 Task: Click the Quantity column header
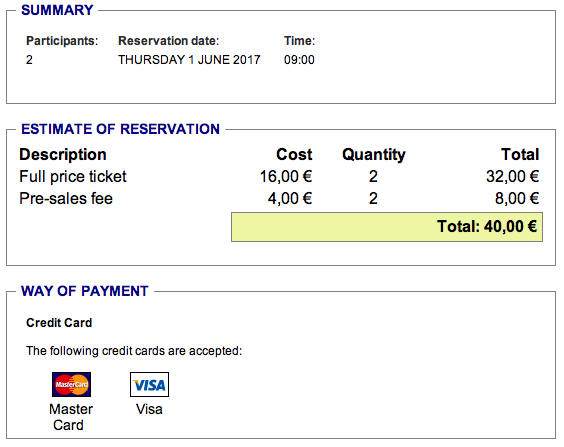tap(374, 155)
